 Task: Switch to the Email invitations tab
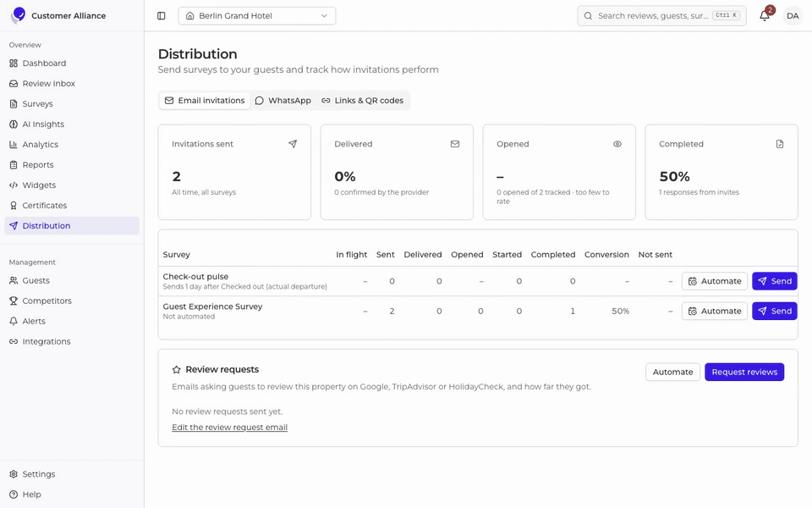(205, 101)
